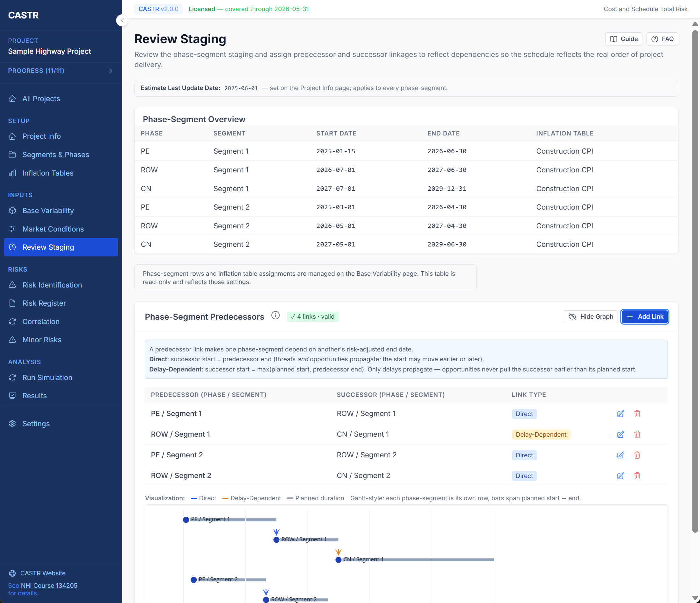
Task: Delete the ROW / Segment 2 link
Action: click(638, 476)
